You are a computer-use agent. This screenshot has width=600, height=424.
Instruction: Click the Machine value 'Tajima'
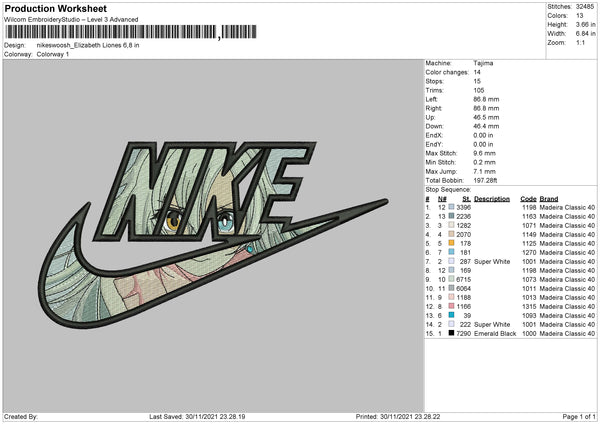point(483,63)
